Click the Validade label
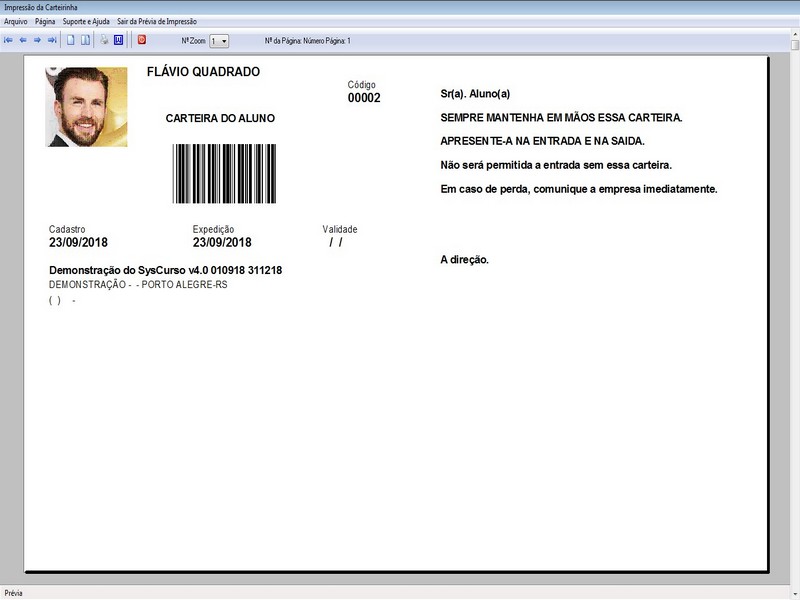The height and width of the screenshot is (600, 800). [339, 230]
